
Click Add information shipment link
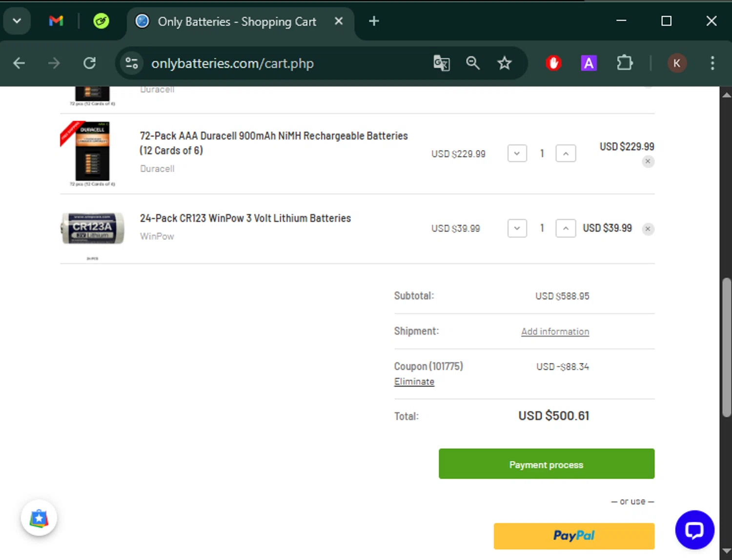point(555,331)
